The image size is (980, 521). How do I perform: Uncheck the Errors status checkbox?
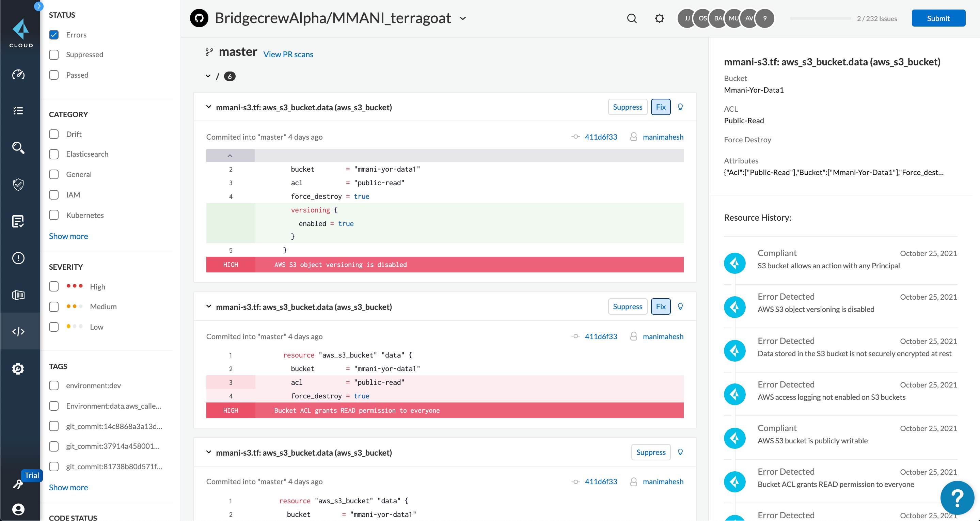(54, 35)
